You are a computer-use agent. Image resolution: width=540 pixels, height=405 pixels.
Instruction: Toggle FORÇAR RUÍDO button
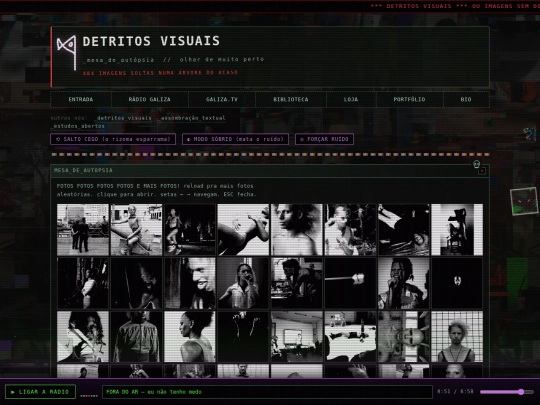click(x=324, y=139)
